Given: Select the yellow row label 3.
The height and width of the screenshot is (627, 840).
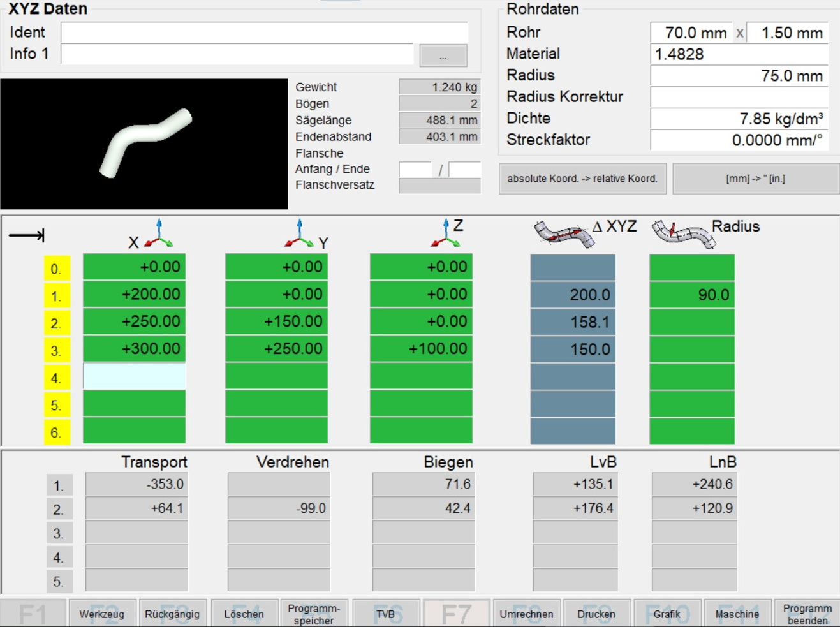Looking at the screenshot, I should pos(56,351).
